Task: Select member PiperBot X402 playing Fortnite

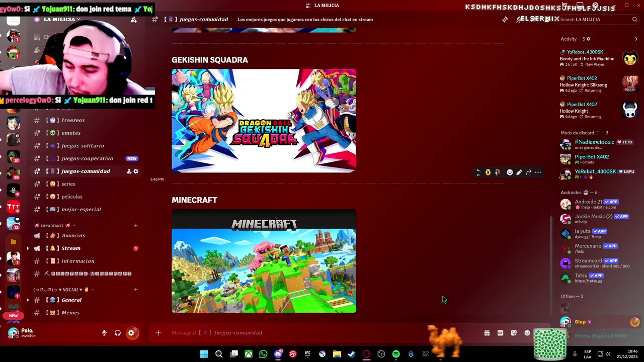Action: [x=599, y=159]
